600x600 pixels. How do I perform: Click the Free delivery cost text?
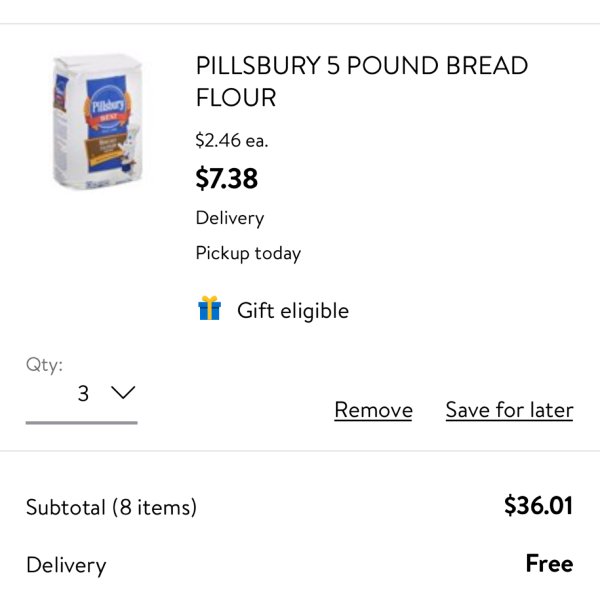[x=549, y=563]
